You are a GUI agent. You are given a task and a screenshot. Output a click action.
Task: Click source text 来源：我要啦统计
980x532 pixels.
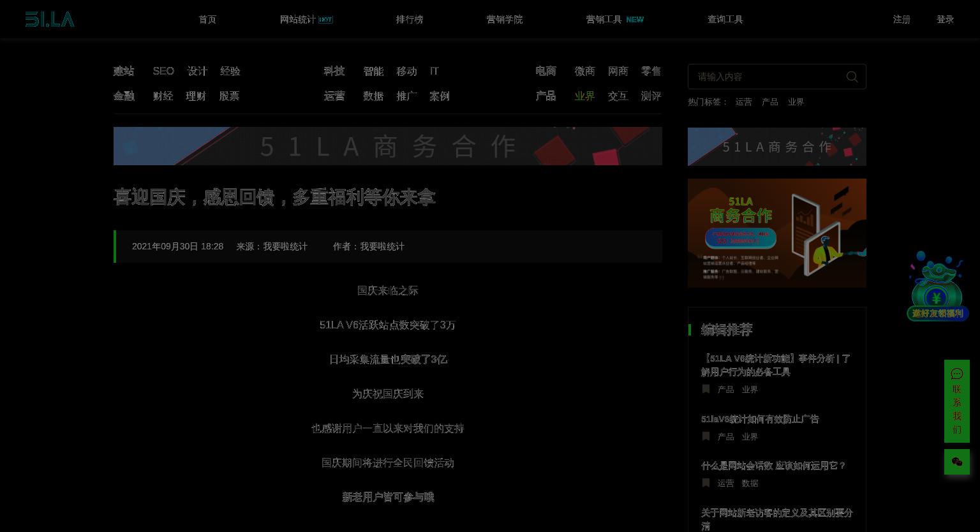click(x=272, y=246)
